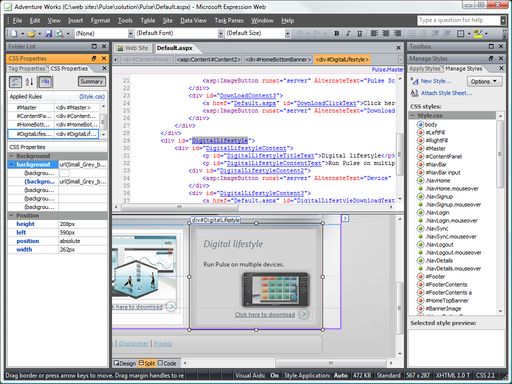Open the Data View menu

pyautogui.click(x=193, y=21)
